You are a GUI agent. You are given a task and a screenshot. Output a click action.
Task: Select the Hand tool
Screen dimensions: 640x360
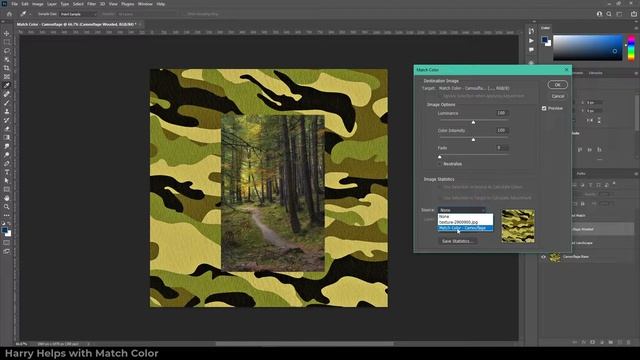[7, 198]
